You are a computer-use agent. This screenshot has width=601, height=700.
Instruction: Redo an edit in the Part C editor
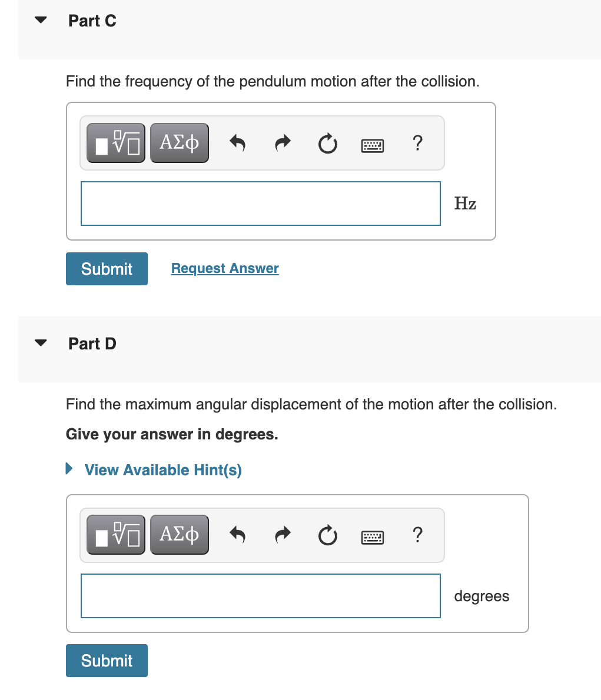282,142
